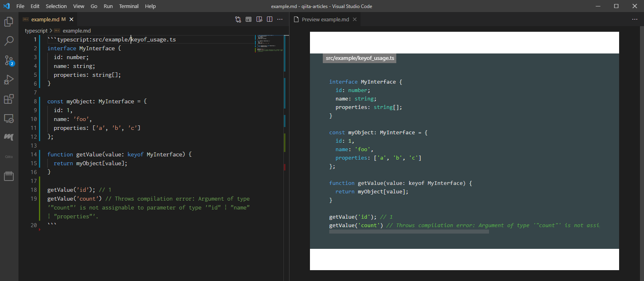Open the View menu
644x281 pixels.
pyautogui.click(x=79, y=6)
